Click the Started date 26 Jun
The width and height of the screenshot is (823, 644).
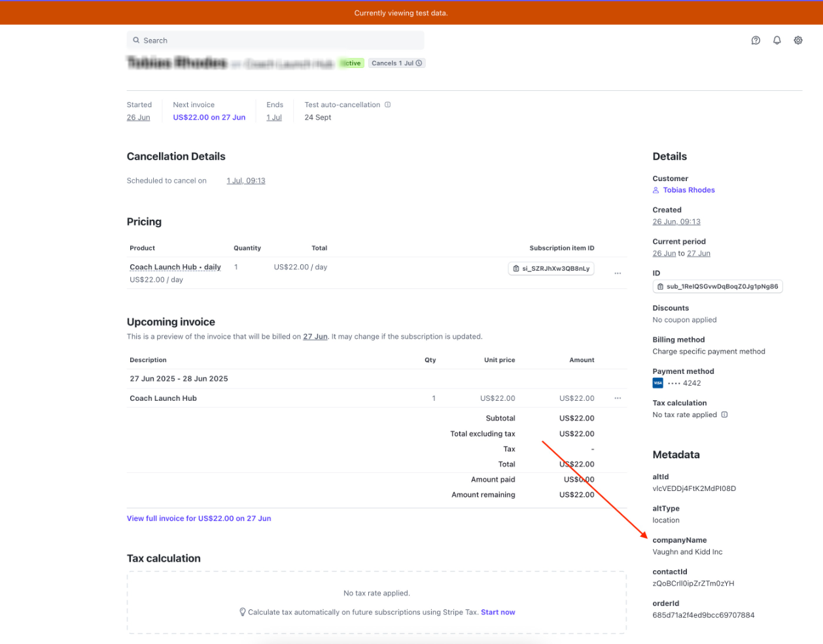pos(138,118)
